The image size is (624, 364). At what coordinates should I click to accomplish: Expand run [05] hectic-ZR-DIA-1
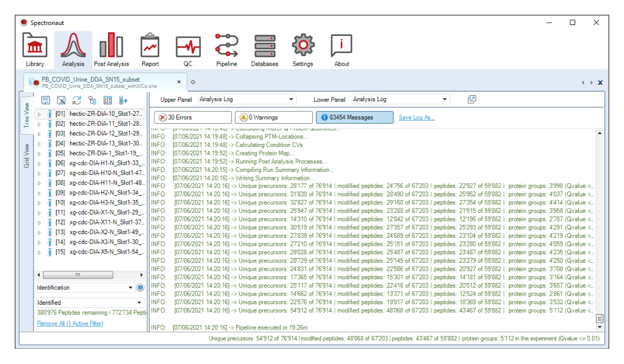tap(39, 154)
